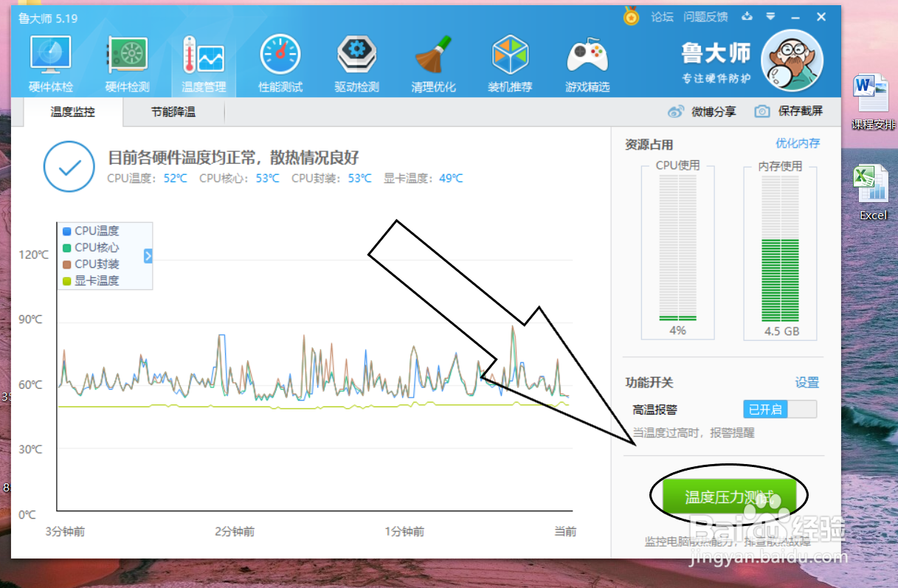Click 鲁大师 5.19 window title

pos(49,18)
